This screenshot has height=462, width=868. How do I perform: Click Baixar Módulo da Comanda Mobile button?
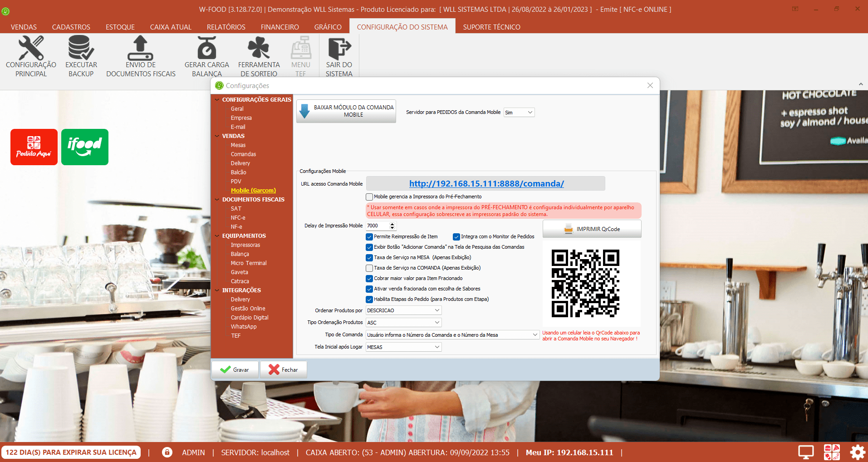point(346,111)
